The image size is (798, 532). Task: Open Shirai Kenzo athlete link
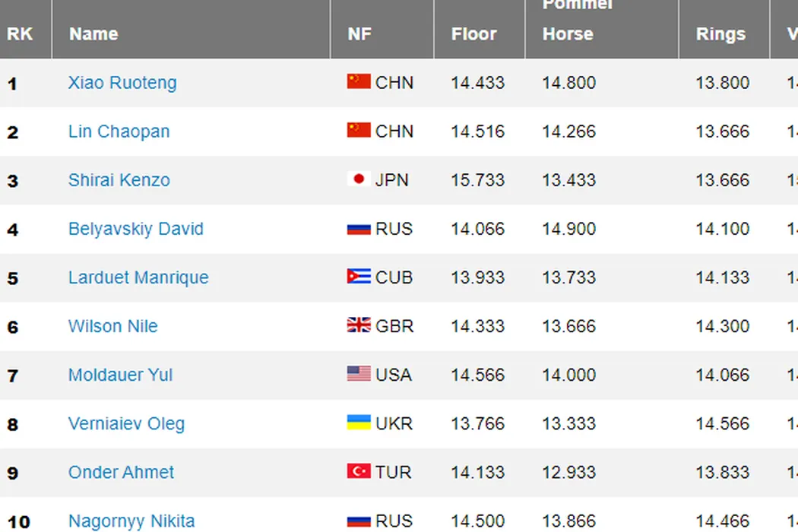click(x=119, y=180)
